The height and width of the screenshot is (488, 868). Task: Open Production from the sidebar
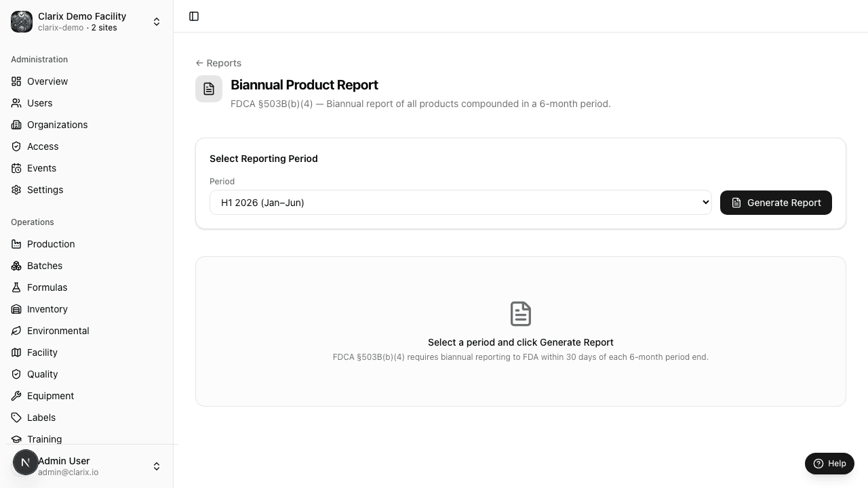pyautogui.click(x=87, y=244)
